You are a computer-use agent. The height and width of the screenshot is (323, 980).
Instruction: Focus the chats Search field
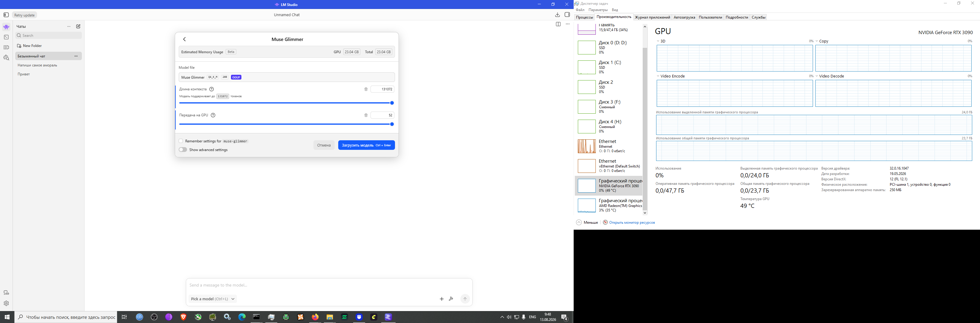[48, 35]
